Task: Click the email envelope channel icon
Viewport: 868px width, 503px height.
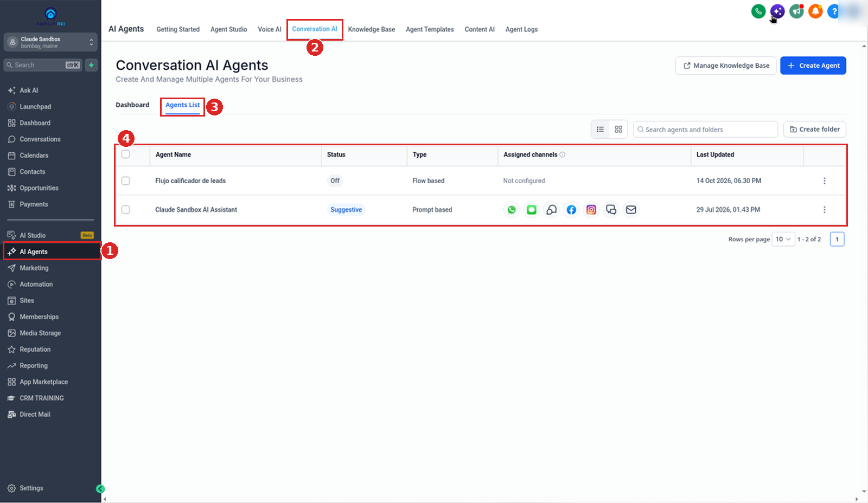Action: tap(631, 210)
